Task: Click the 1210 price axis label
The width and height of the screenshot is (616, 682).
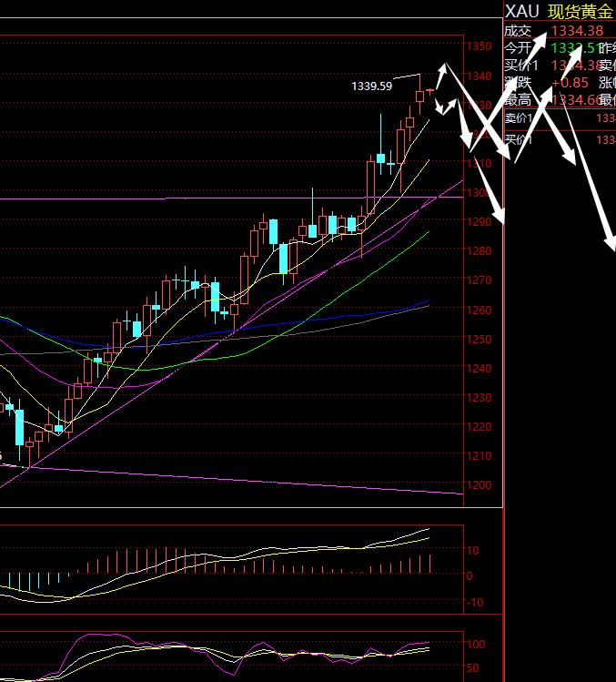Action: [x=480, y=456]
